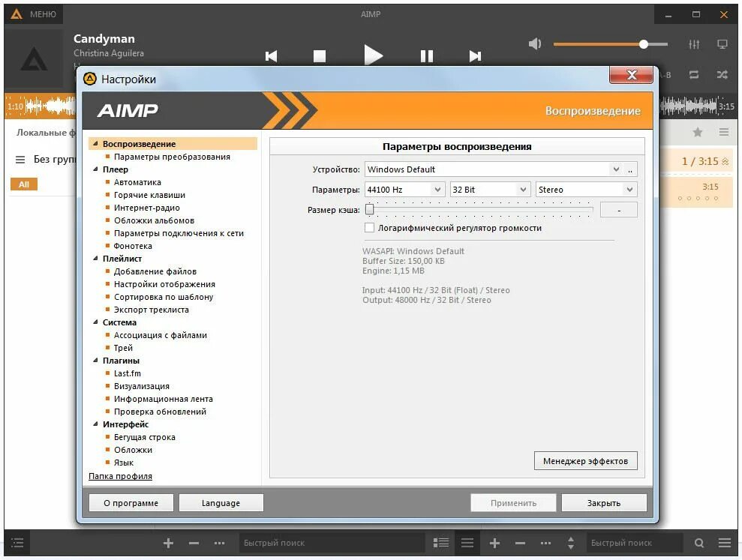Collapse the Система tree section

tap(95, 322)
